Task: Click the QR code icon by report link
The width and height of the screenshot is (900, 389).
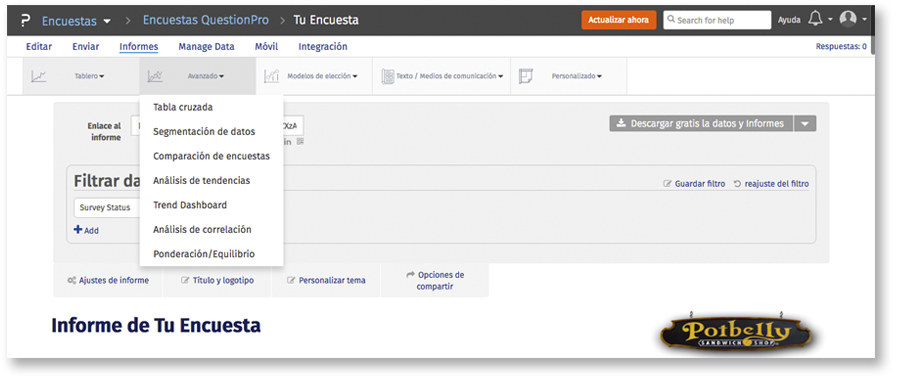Action: click(x=300, y=141)
